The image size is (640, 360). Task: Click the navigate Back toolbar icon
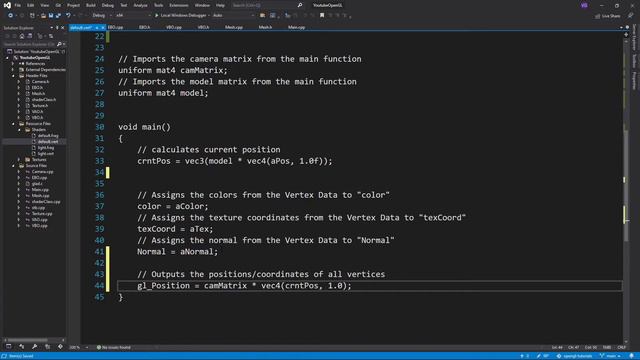(10, 16)
